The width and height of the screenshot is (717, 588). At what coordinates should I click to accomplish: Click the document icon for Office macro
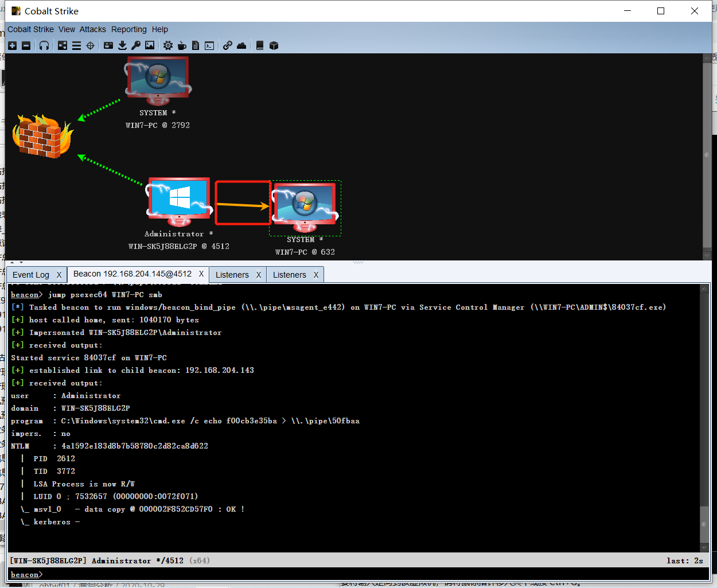point(196,45)
